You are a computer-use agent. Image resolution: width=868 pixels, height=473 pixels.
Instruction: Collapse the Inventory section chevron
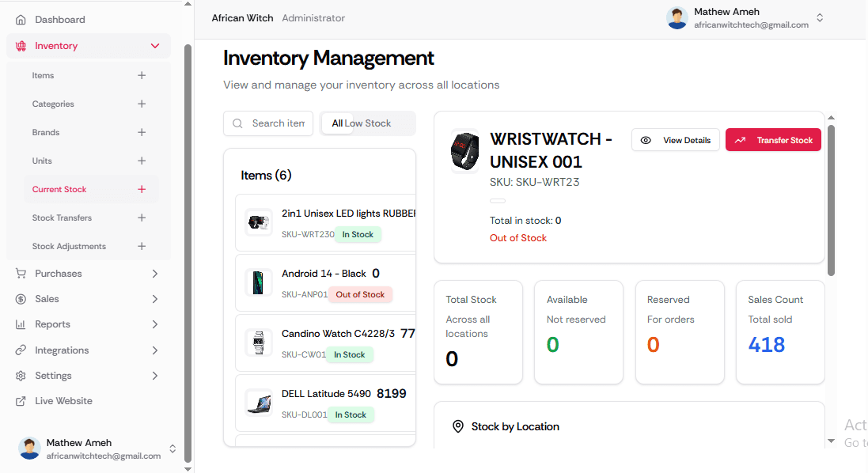coord(156,45)
